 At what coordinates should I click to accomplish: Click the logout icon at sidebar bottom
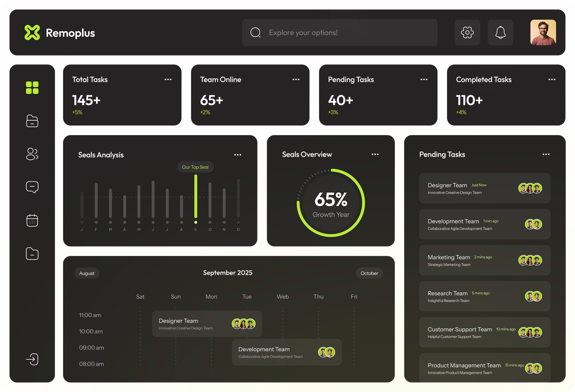tap(32, 359)
